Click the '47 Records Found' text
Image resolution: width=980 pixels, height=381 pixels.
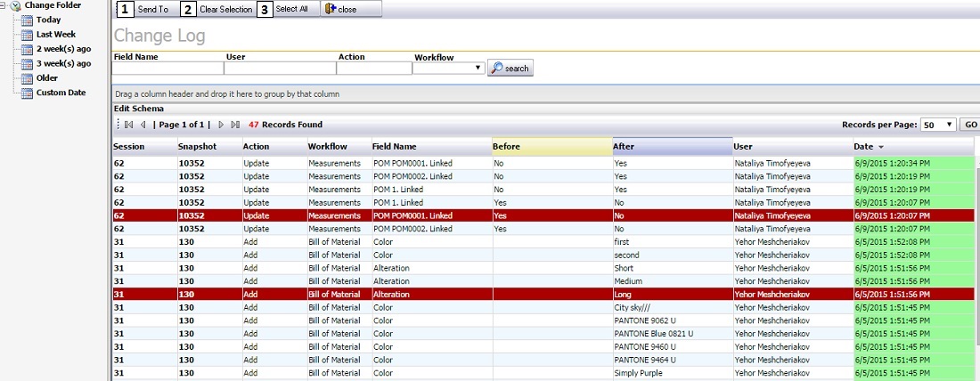(286, 125)
